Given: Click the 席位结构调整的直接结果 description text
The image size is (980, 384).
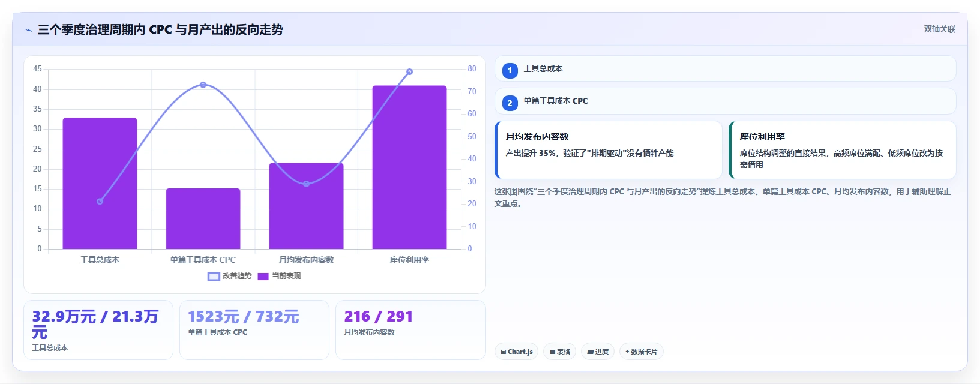Looking at the screenshot, I should pos(841,158).
